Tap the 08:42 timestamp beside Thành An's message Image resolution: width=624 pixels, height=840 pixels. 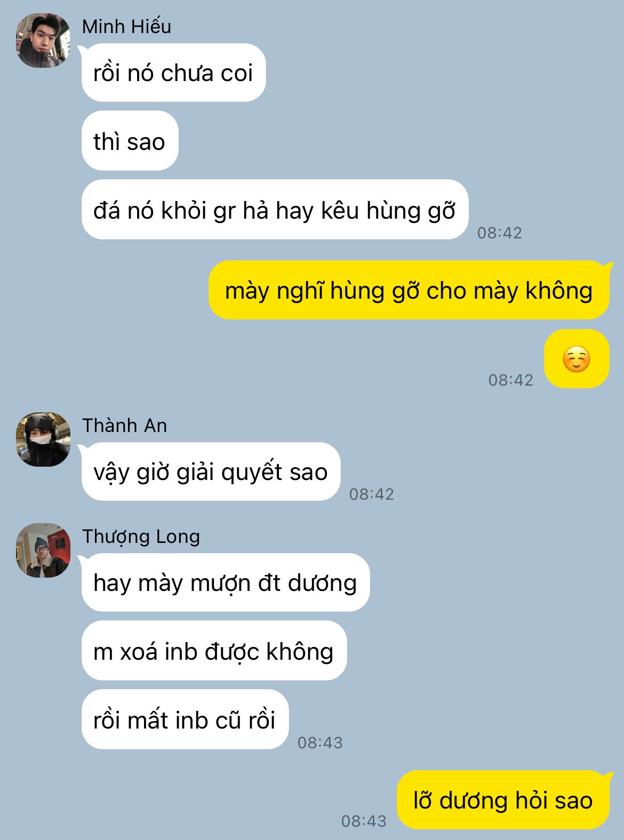(372, 494)
